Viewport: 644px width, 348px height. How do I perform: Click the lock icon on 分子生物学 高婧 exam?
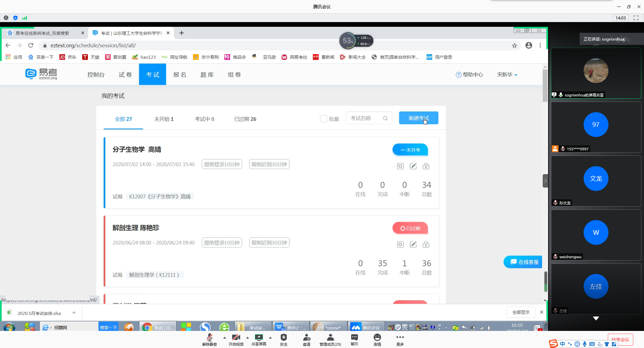click(426, 166)
